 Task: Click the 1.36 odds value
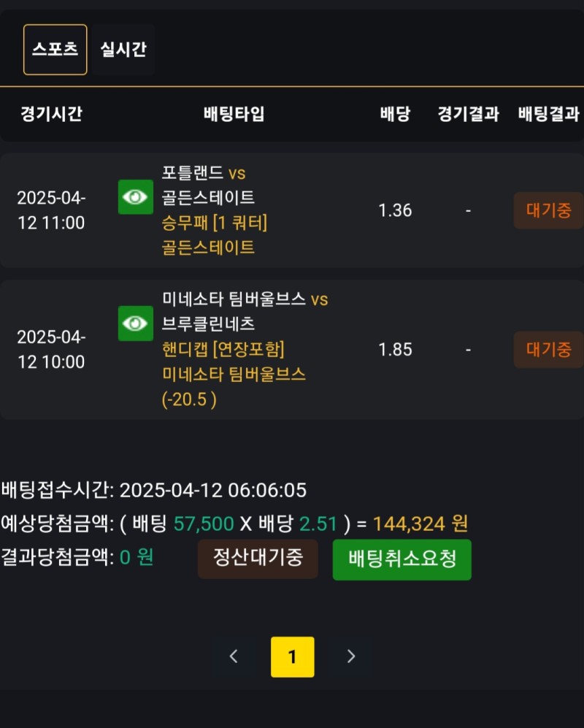(395, 211)
